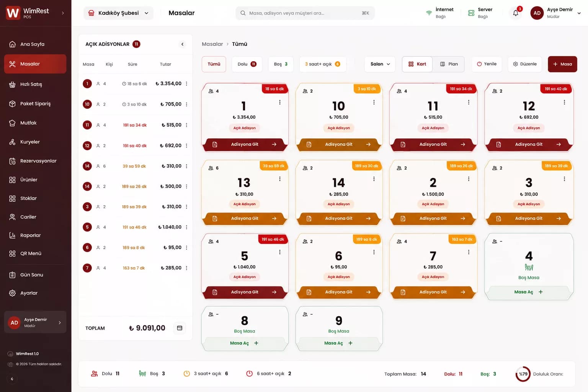The height and width of the screenshot is (392, 588).
Task: Click the Server status icon
Action: [x=471, y=13]
